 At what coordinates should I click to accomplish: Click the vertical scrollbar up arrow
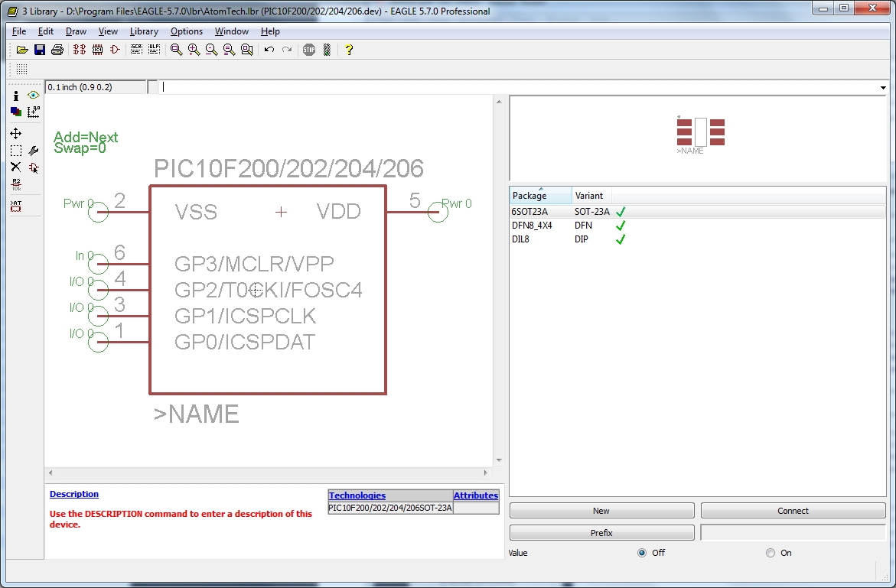[499, 102]
